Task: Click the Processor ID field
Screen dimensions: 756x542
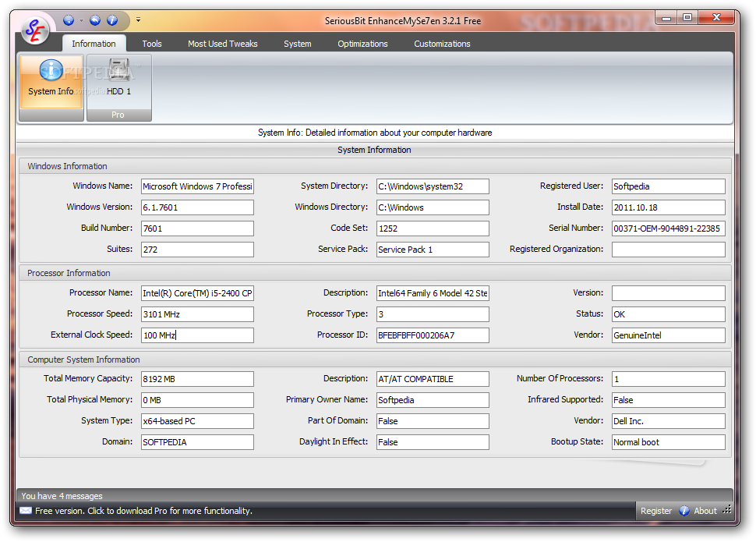Action: coord(433,335)
